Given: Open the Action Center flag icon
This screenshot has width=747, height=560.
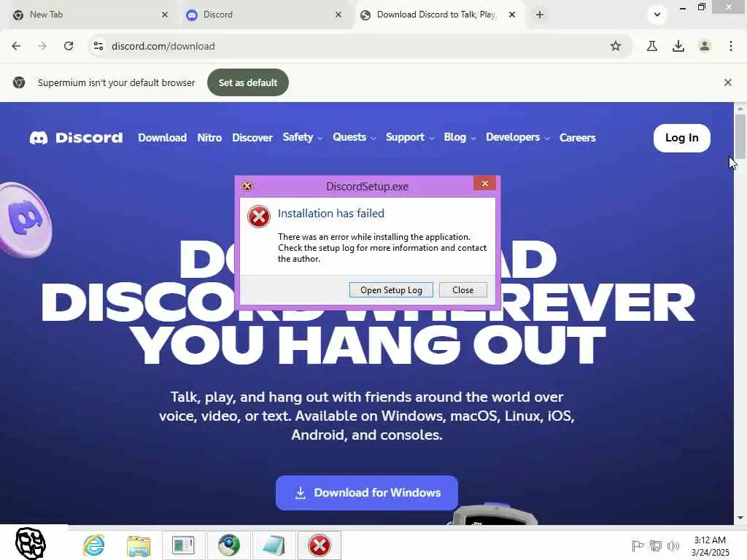Looking at the screenshot, I should pyautogui.click(x=638, y=545).
